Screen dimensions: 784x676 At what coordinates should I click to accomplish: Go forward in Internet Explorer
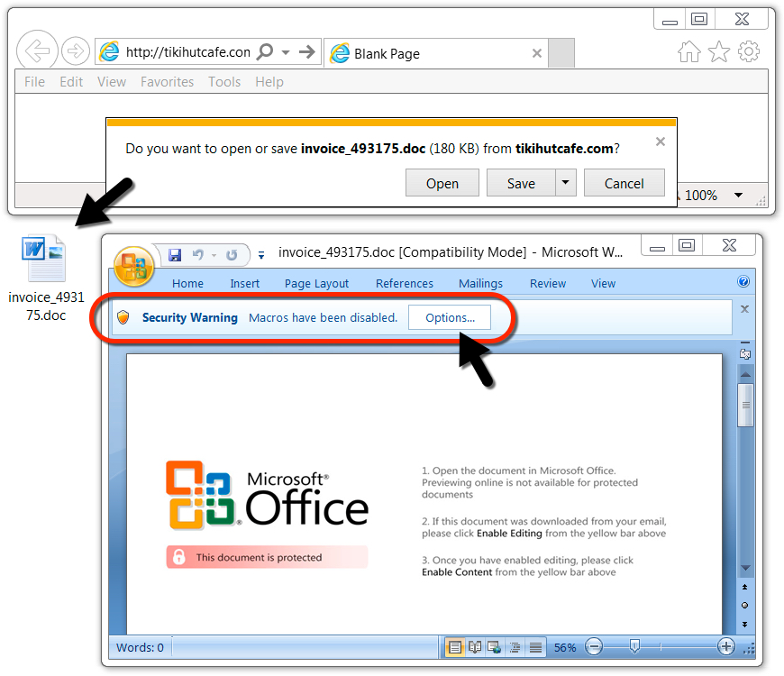(x=76, y=50)
